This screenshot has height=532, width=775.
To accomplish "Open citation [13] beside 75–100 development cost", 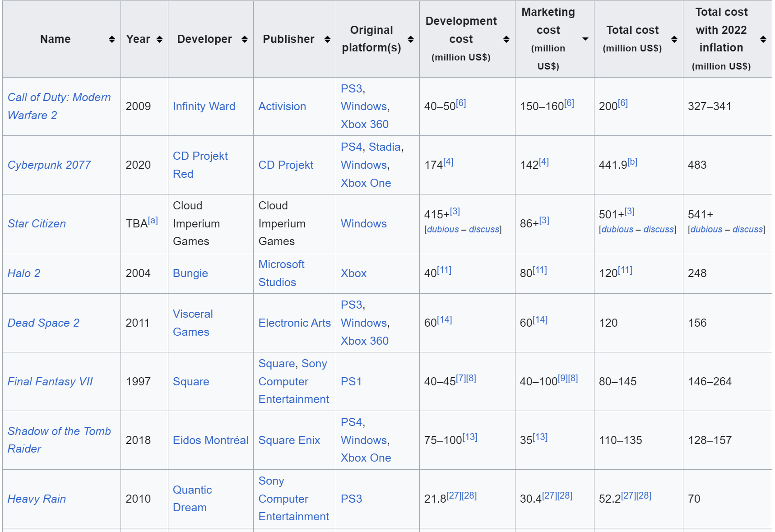I will 470,437.
